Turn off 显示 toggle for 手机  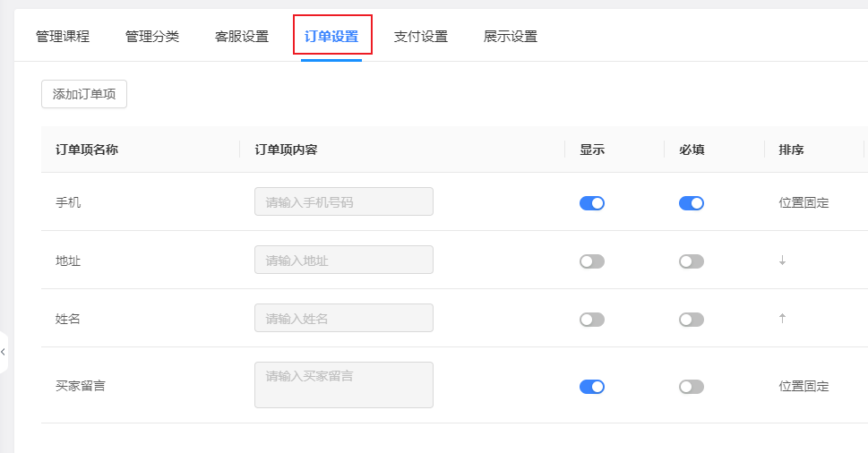592,203
